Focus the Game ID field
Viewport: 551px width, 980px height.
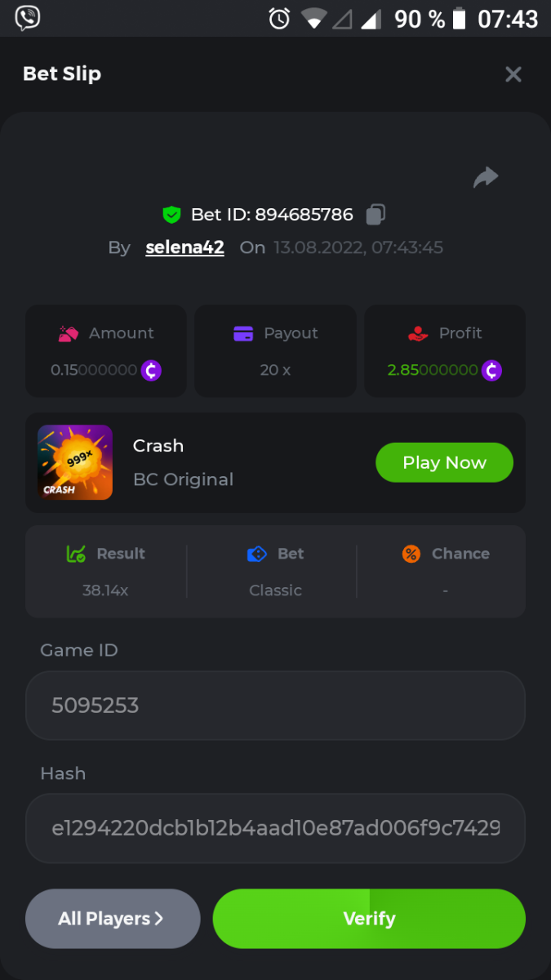point(275,706)
